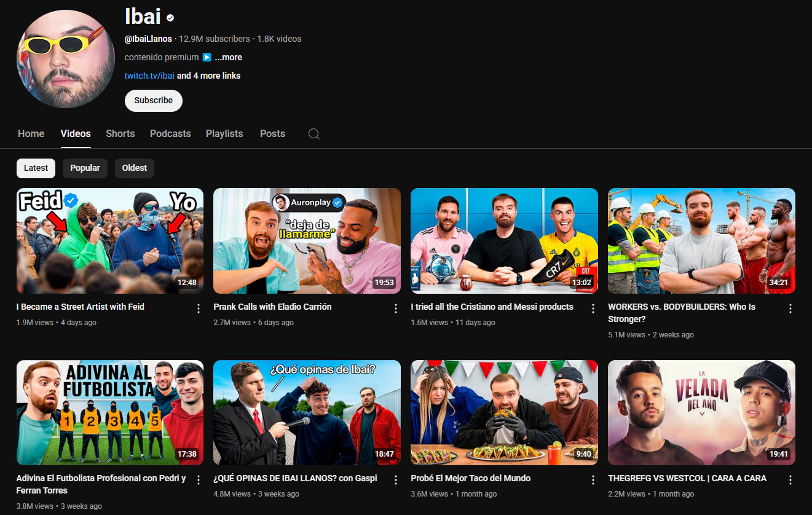The height and width of the screenshot is (515, 812).
Task: Open Ibai's channel avatar picture
Action: pyautogui.click(x=66, y=59)
